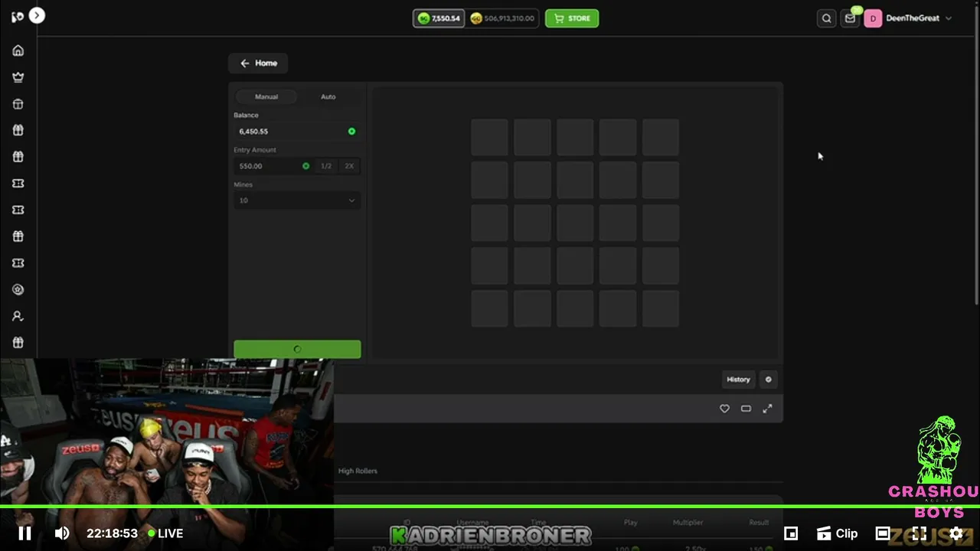This screenshot has height=551, width=980.
Task: Open the game History
Action: pos(738,380)
